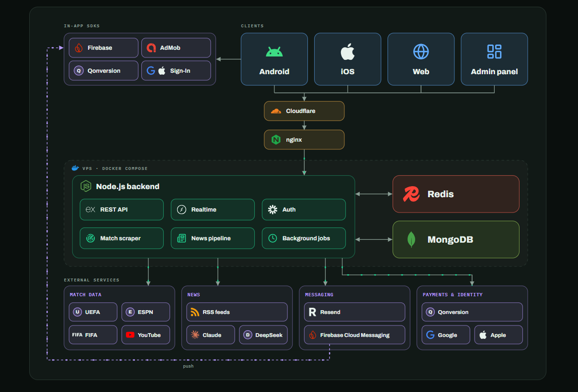Click the Apple logo in the iOS card
578x392 pixels.
point(348,52)
